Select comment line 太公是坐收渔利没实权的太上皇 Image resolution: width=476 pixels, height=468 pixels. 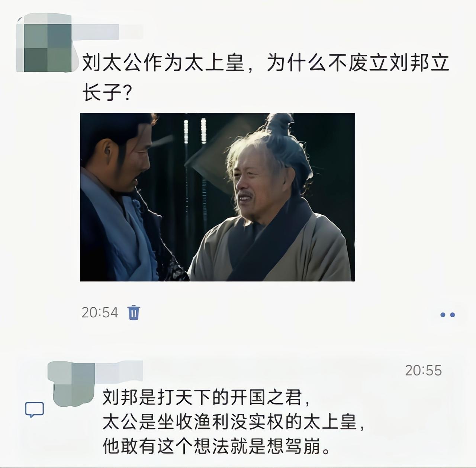[x=234, y=422]
